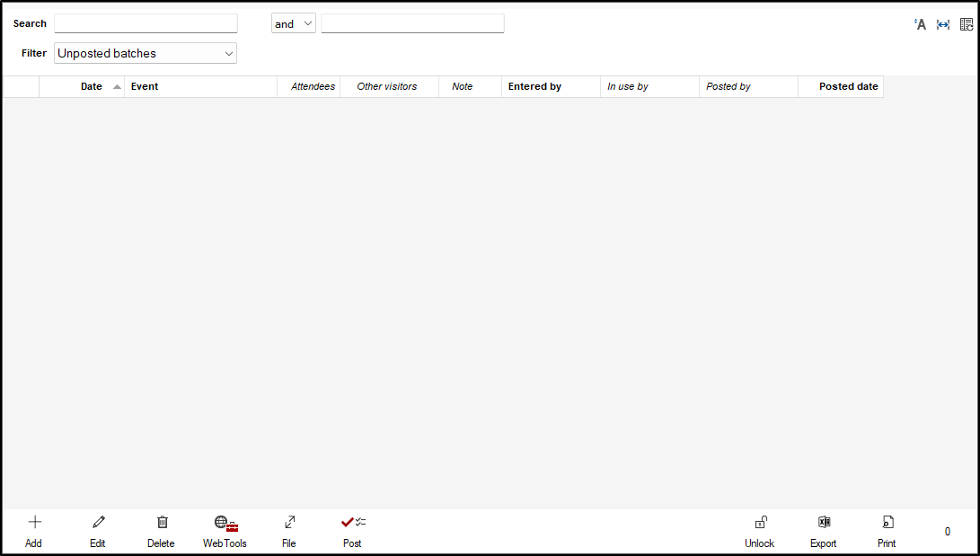Reset grid layout with the table icon
The width and height of the screenshot is (980, 556).
(967, 24)
